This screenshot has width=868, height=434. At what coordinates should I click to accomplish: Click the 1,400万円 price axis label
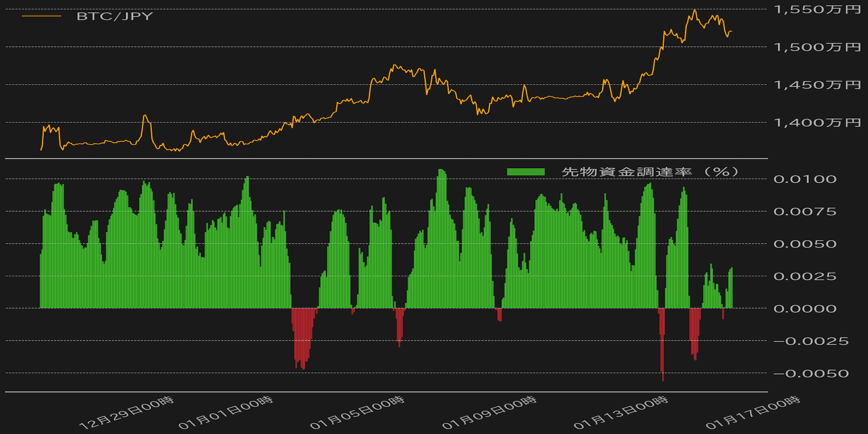817,122
